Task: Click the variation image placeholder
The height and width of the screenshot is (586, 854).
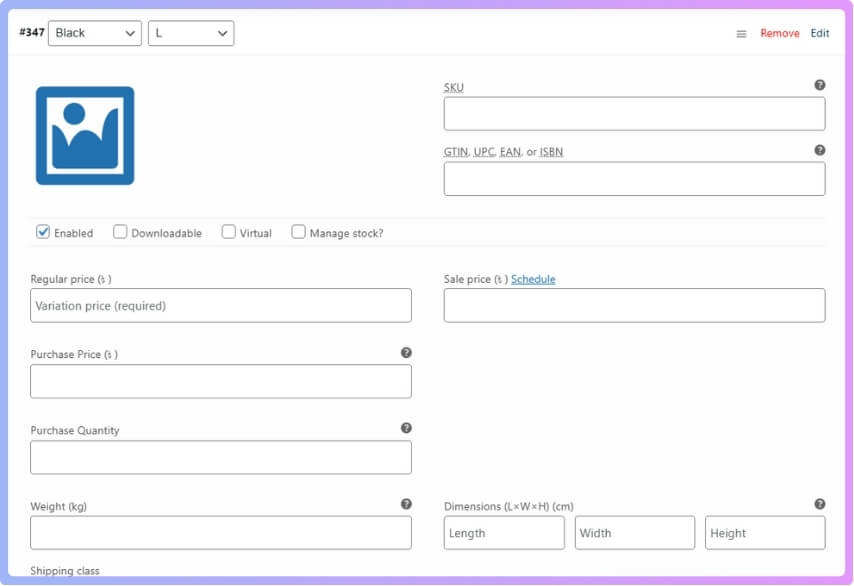Action: pos(85,133)
